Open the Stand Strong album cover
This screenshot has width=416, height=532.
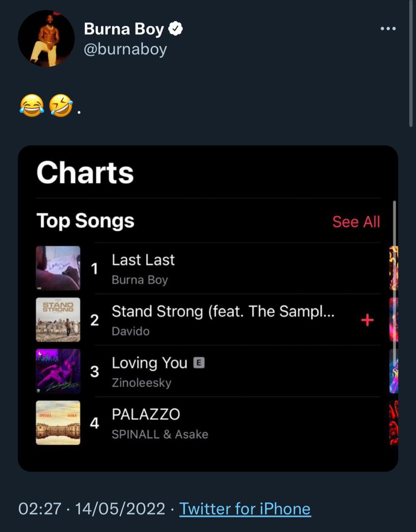click(58, 320)
